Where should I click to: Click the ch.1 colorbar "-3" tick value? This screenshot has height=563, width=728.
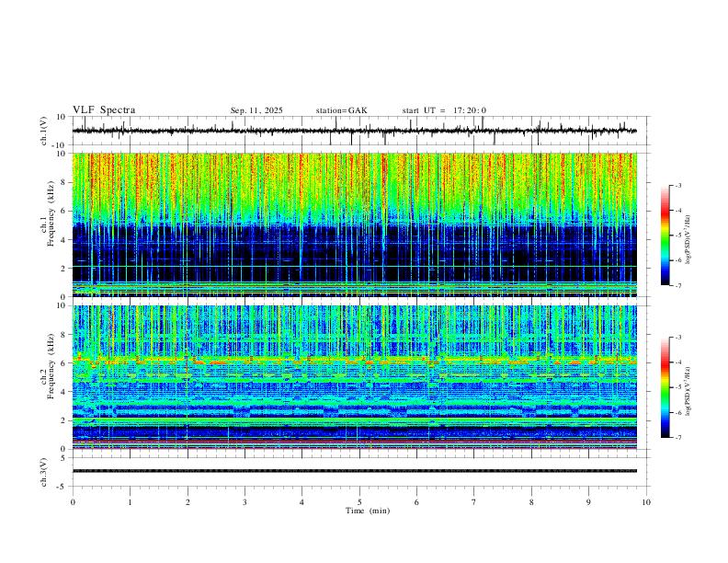click(x=677, y=185)
